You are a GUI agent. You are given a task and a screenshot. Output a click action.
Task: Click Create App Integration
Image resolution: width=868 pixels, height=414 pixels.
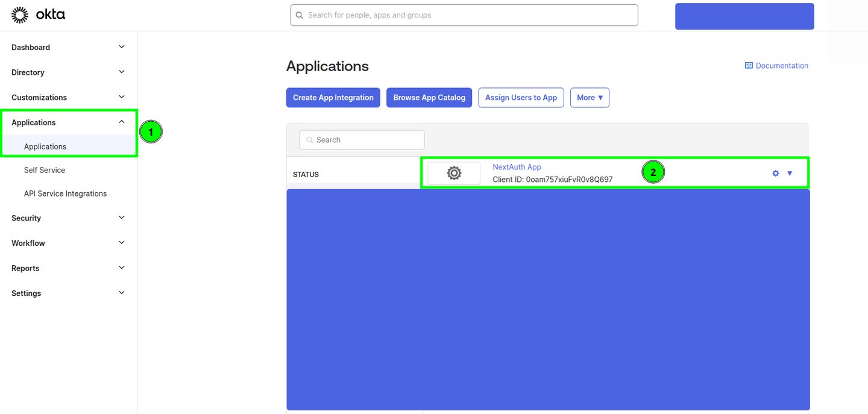coord(333,97)
